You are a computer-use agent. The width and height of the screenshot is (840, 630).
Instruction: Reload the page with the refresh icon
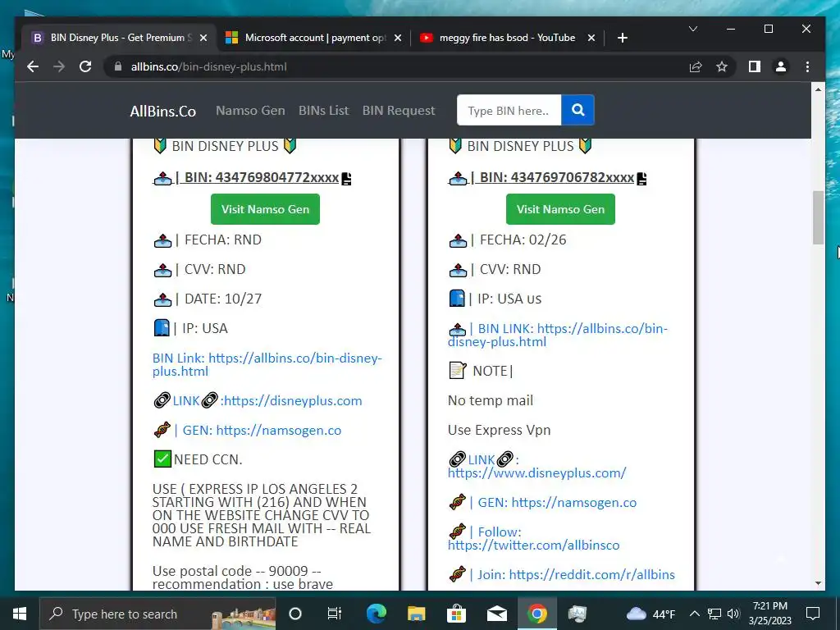tap(85, 66)
